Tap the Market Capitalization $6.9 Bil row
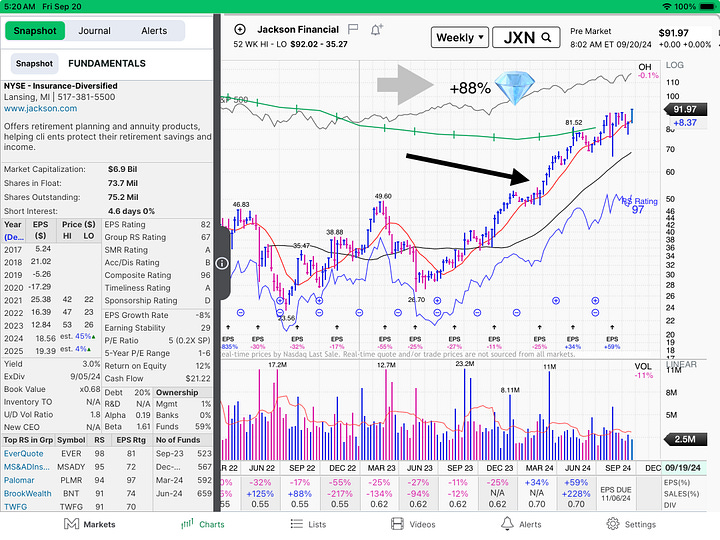Screen dimensions: 720x540 tap(107, 169)
